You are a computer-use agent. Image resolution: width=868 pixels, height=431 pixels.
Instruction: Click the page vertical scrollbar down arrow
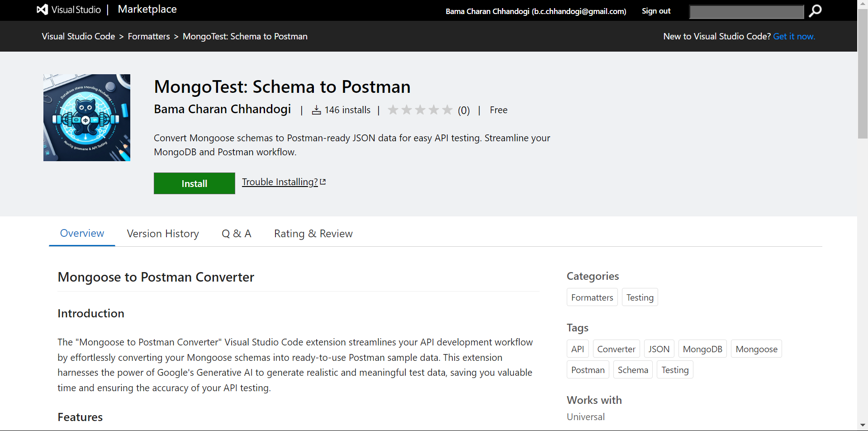click(x=863, y=426)
